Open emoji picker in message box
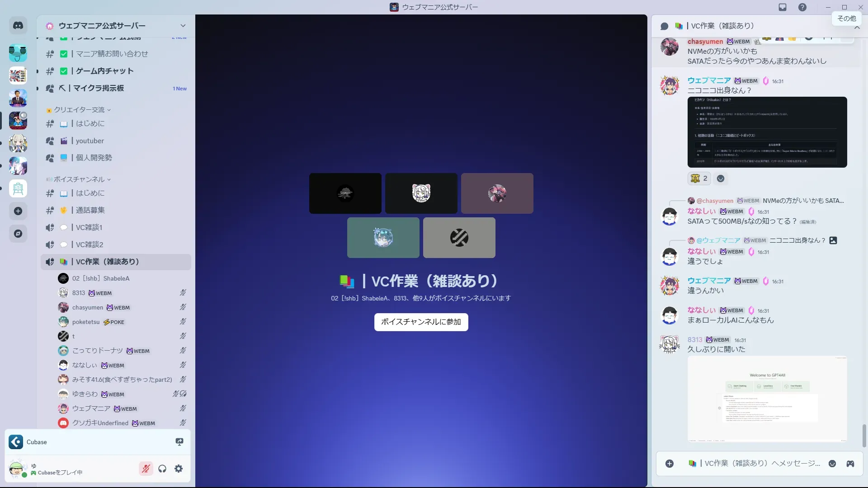The height and width of the screenshot is (488, 868). pos(832,464)
